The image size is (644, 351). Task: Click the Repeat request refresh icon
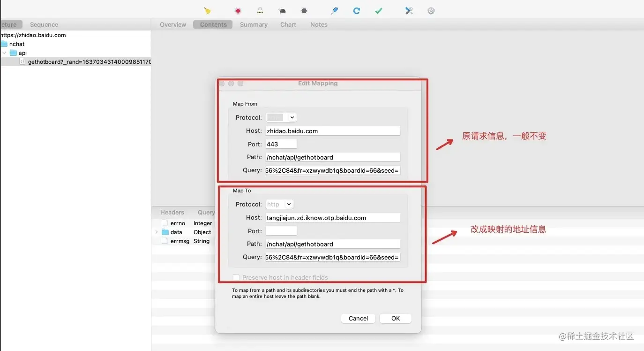pos(357,11)
